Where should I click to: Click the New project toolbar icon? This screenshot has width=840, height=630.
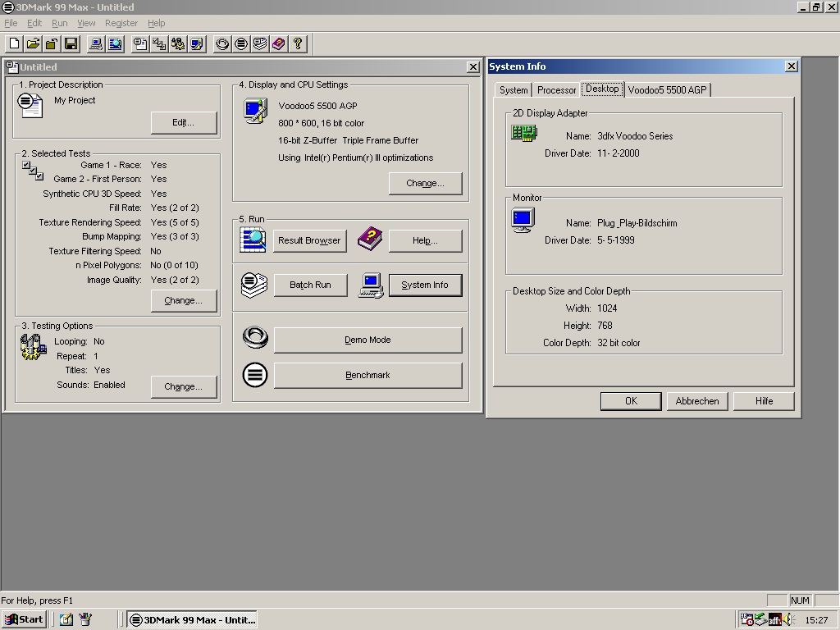[x=15, y=43]
